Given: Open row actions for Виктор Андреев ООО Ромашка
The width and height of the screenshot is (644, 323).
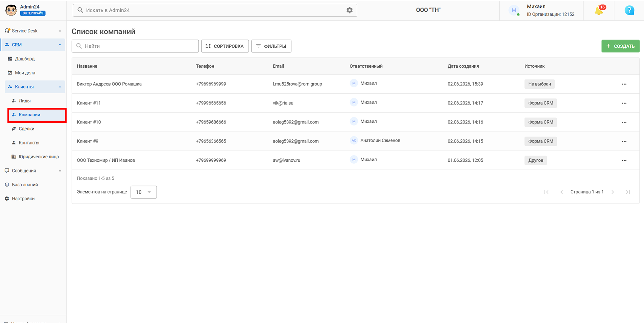Looking at the screenshot, I should [x=624, y=84].
